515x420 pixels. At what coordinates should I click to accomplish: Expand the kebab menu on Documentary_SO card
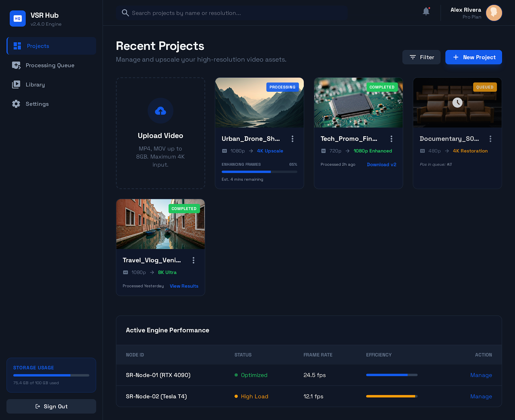490,139
